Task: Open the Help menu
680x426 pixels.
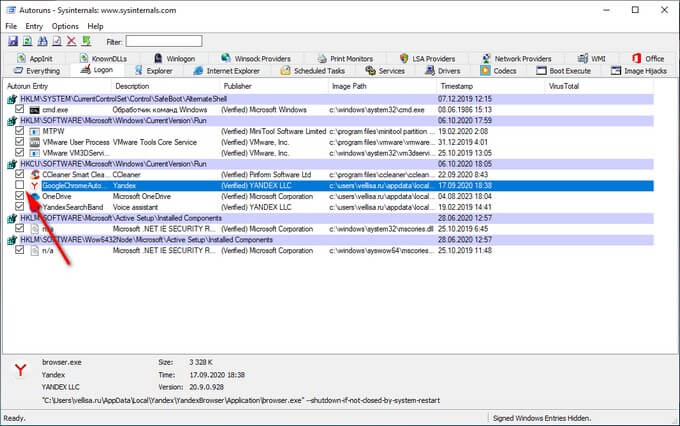Action: point(95,26)
